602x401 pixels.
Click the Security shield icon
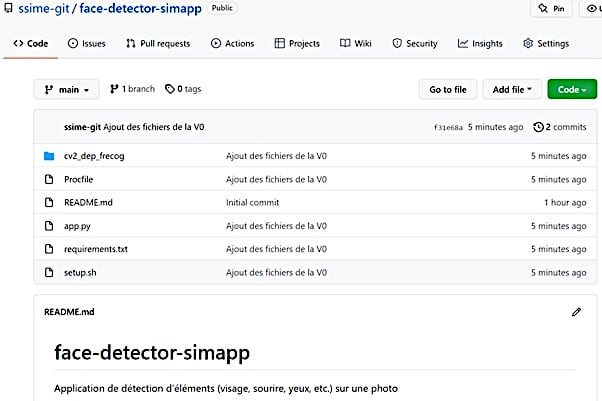(397, 43)
